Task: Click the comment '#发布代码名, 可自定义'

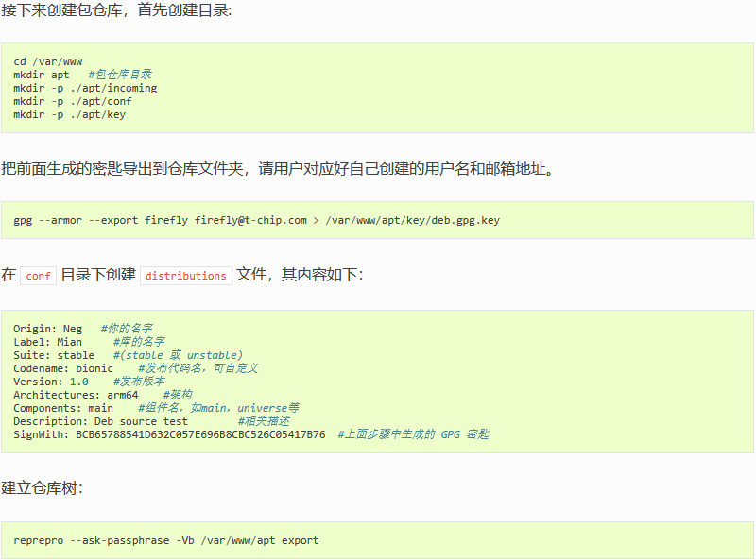Action: pyautogui.click(x=198, y=368)
